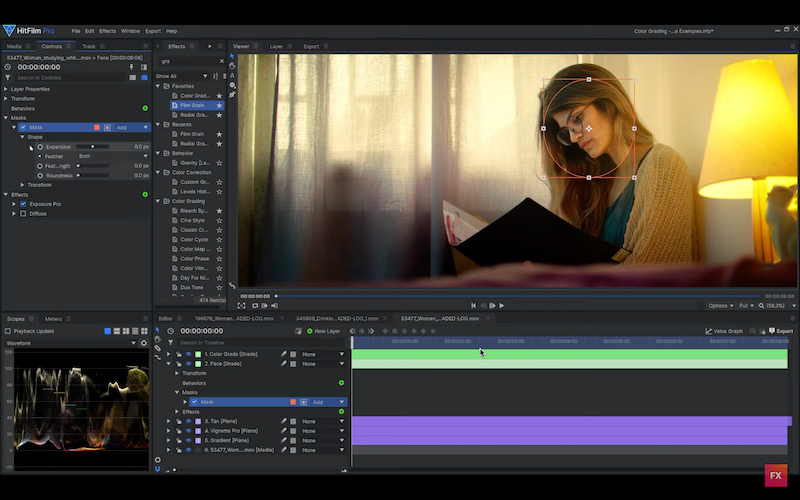
Task: Jump to start with the skip-back button
Action: [473, 306]
